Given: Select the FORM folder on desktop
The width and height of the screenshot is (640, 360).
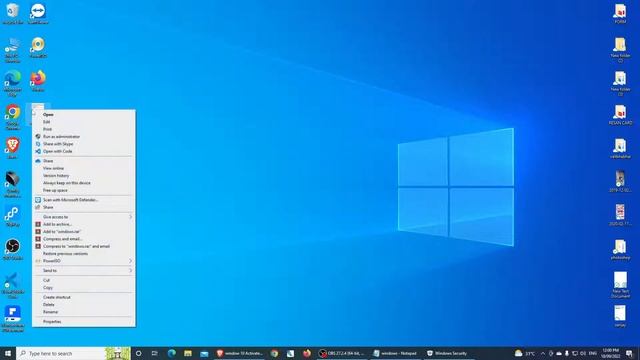Looking at the screenshot, I should 620,13.
